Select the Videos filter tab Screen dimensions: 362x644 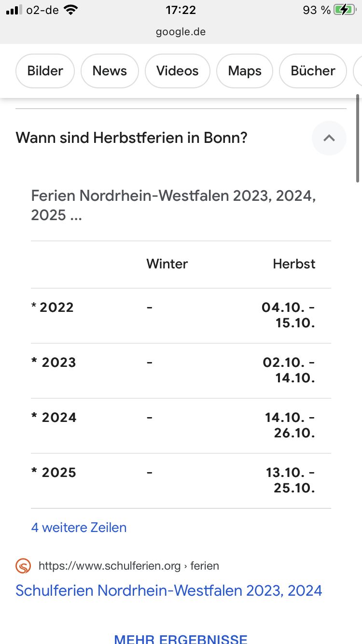(177, 71)
